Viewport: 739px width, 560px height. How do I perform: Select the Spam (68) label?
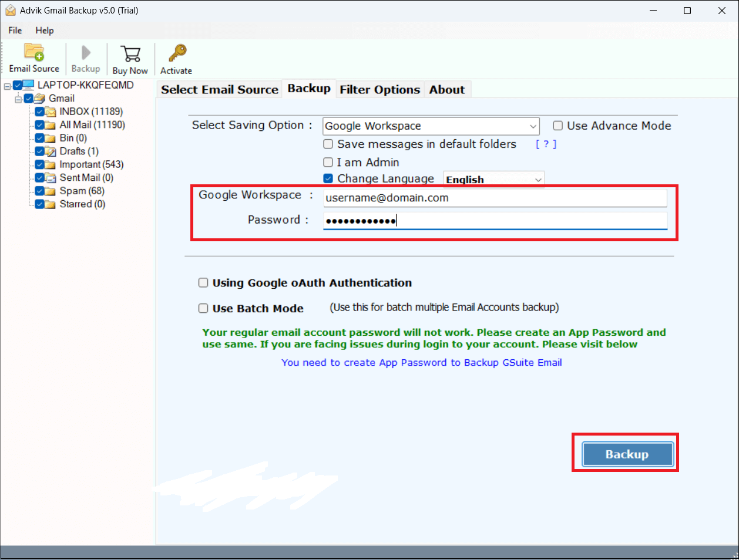click(x=82, y=191)
